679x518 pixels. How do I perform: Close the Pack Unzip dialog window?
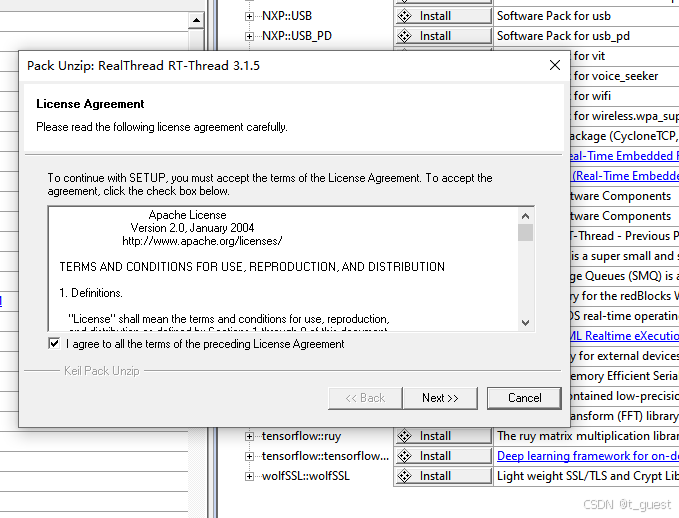[x=555, y=65]
